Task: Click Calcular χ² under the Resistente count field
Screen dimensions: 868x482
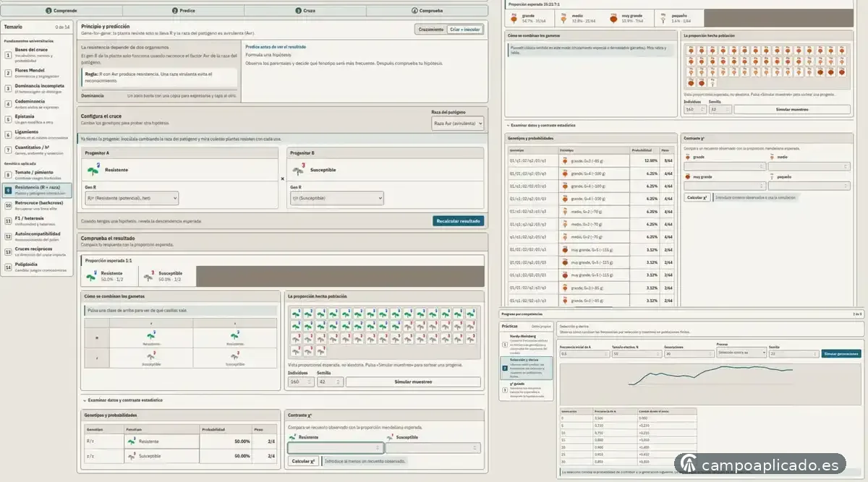Action: point(304,461)
